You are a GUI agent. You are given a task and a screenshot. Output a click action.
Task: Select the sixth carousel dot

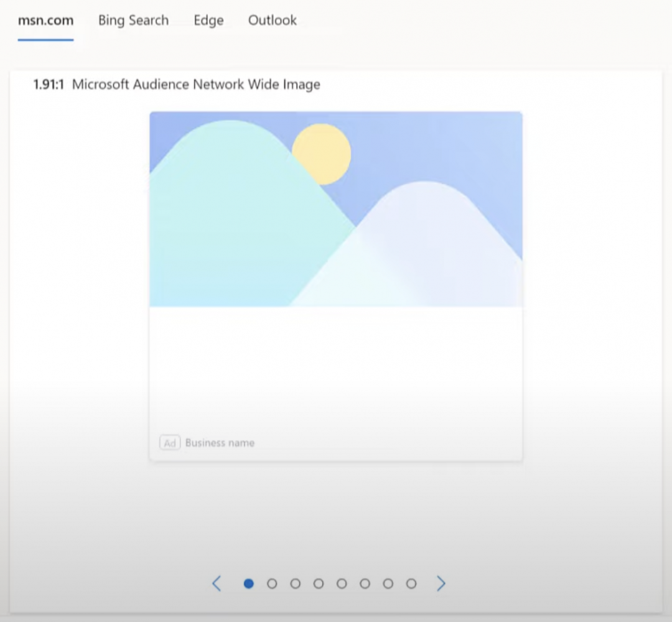click(x=365, y=583)
